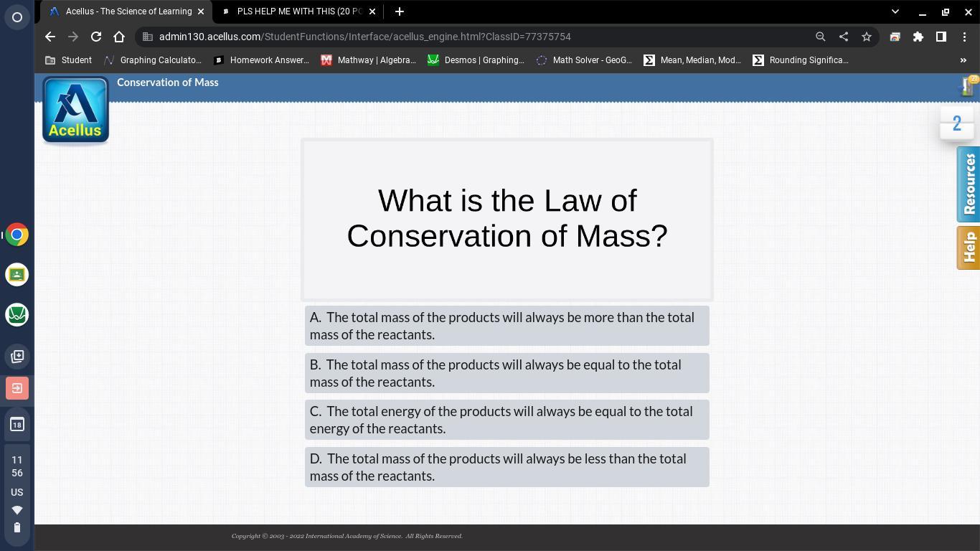Image resolution: width=980 pixels, height=551 pixels.
Task: Select answer B about equal total mass
Action: point(507,373)
